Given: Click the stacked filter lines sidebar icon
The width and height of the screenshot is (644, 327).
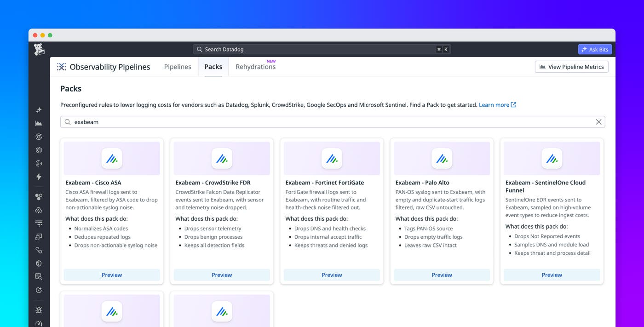Looking at the screenshot, I should 39,224.
